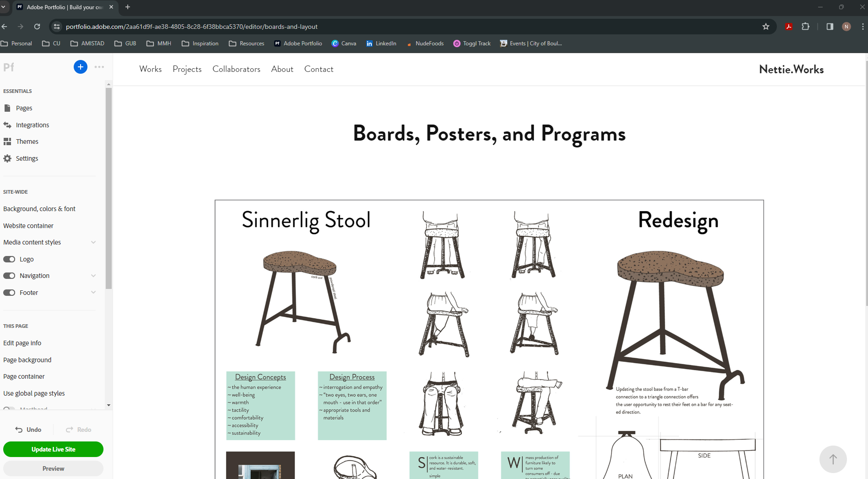The height and width of the screenshot is (479, 868).
Task: Open the Toggl Track bookmark
Action: point(472,44)
